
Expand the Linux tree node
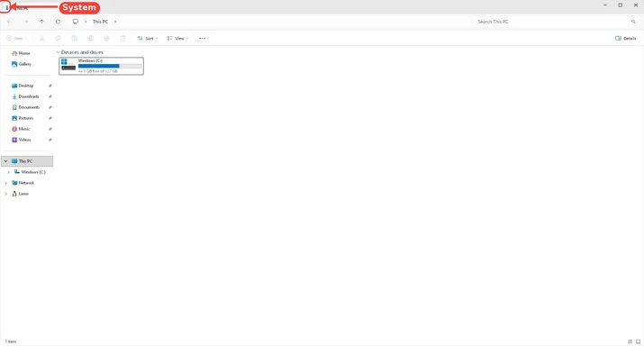point(5,194)
